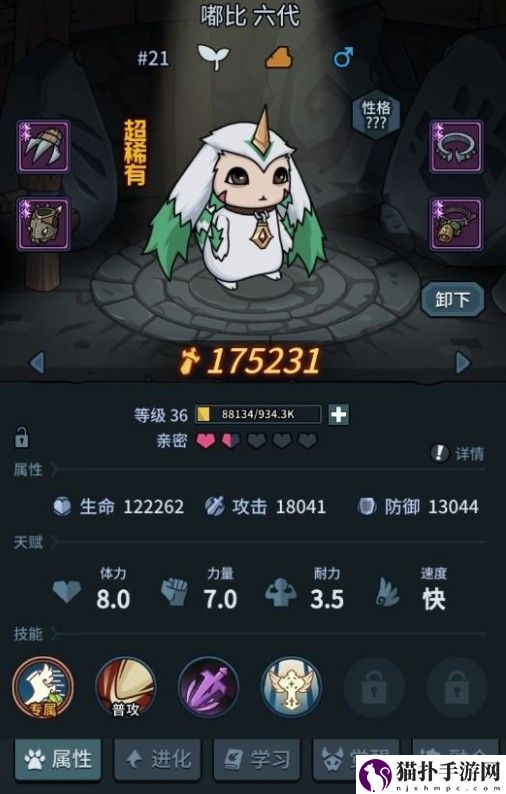Select the claw weapon equipment slot
This screenshot has height=794, width=506.
[x=44, y=147]
